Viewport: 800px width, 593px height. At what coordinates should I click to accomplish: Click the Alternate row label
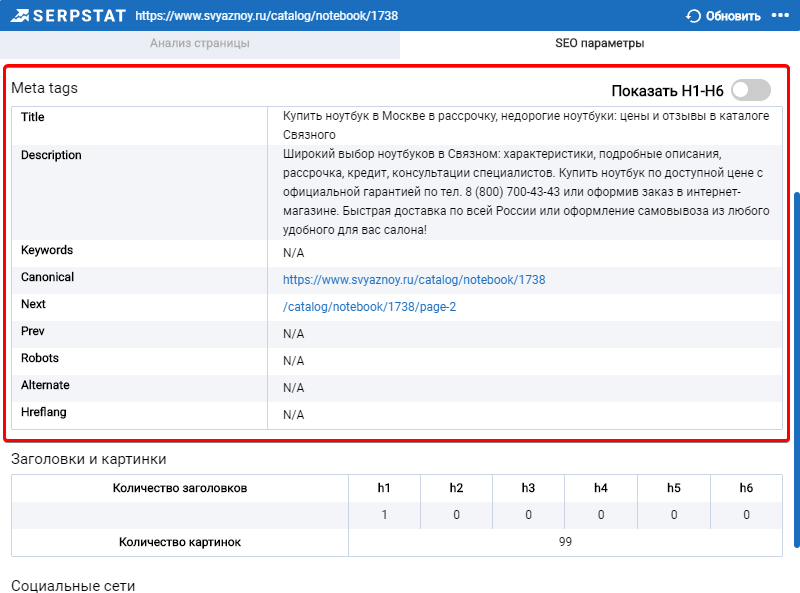(45, 385)
